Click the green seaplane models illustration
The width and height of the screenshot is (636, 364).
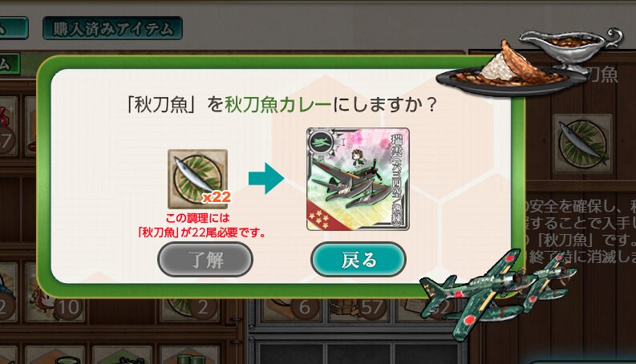coord(497,294)
